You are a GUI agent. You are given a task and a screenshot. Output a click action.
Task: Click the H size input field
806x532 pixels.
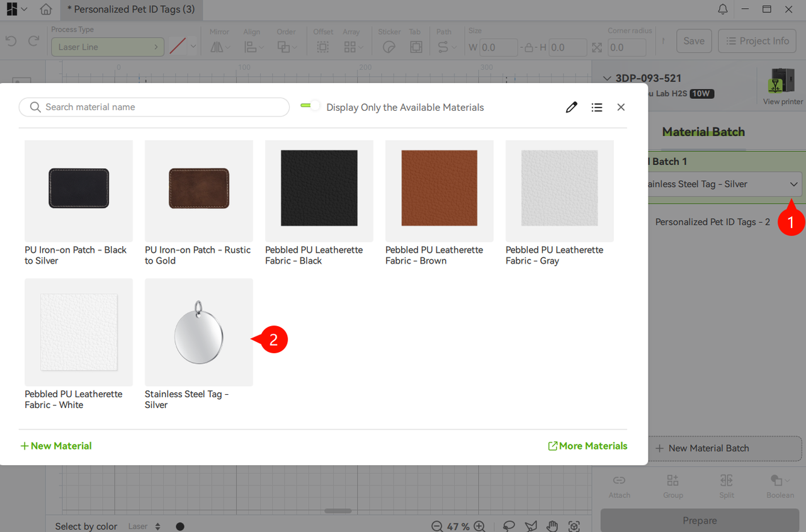tap(569, 47)
